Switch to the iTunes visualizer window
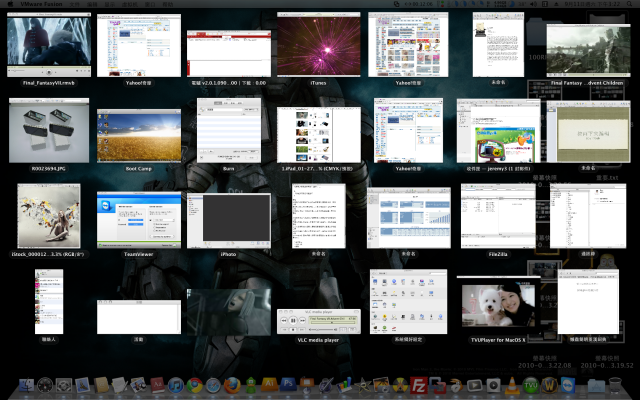 319,44
